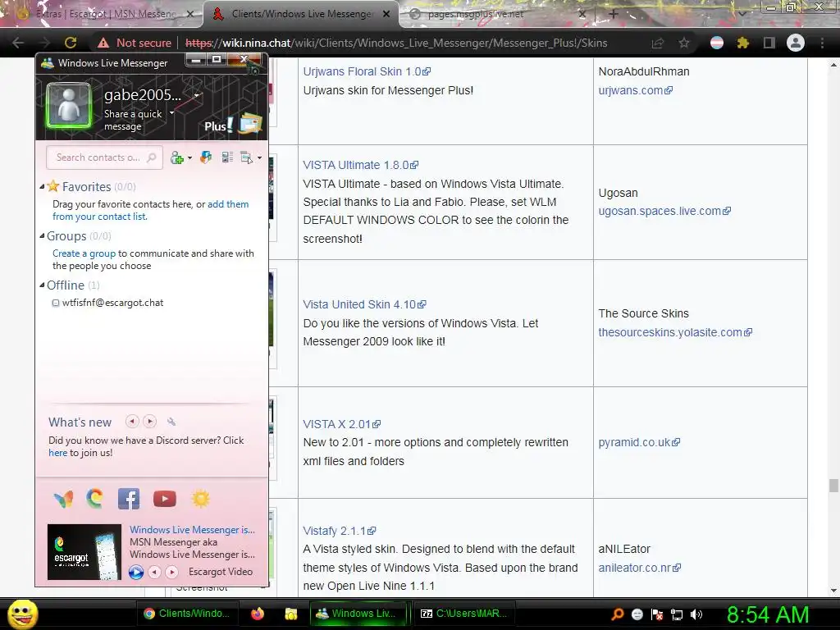Click the Create a group link

[84, 253]
